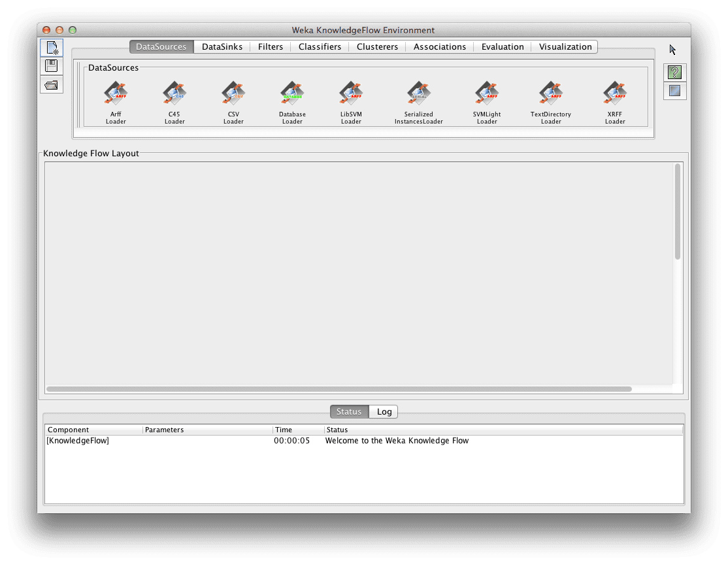Click the stop flow square button

coord(674,91)
